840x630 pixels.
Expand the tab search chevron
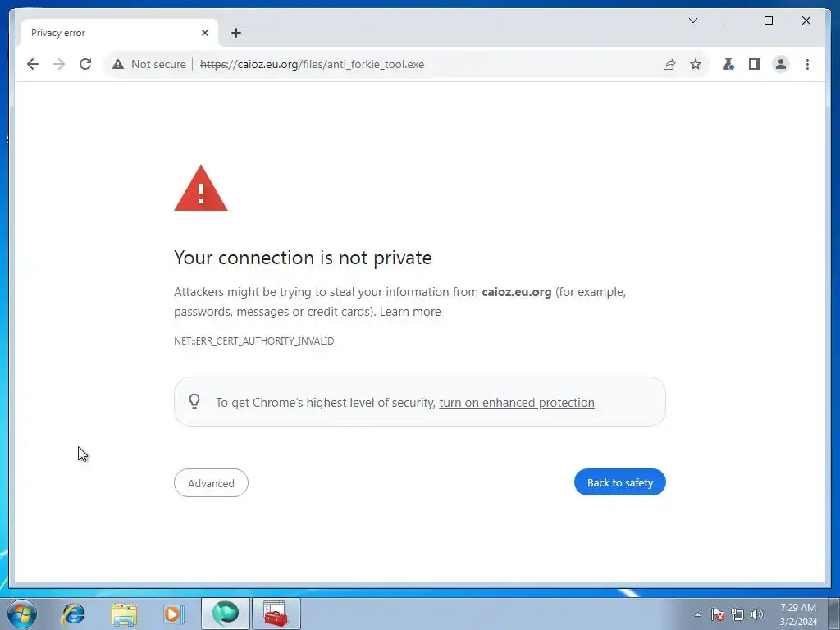pyautogui.click(x=692, y=21)
